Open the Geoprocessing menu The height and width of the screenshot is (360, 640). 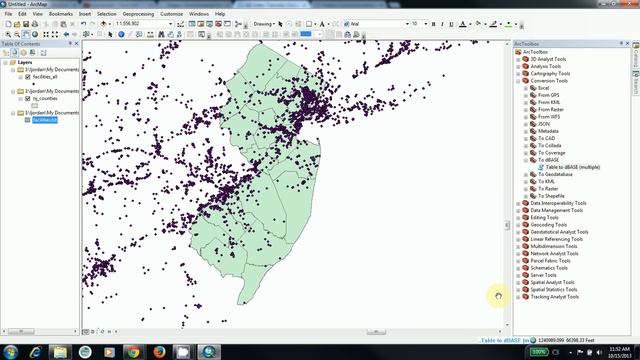tap(138, 14)
